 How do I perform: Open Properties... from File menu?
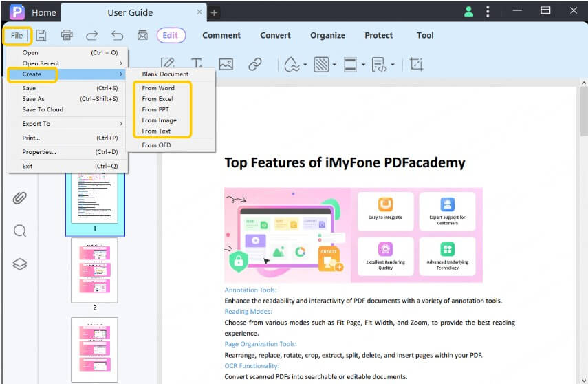click(67, 152)
